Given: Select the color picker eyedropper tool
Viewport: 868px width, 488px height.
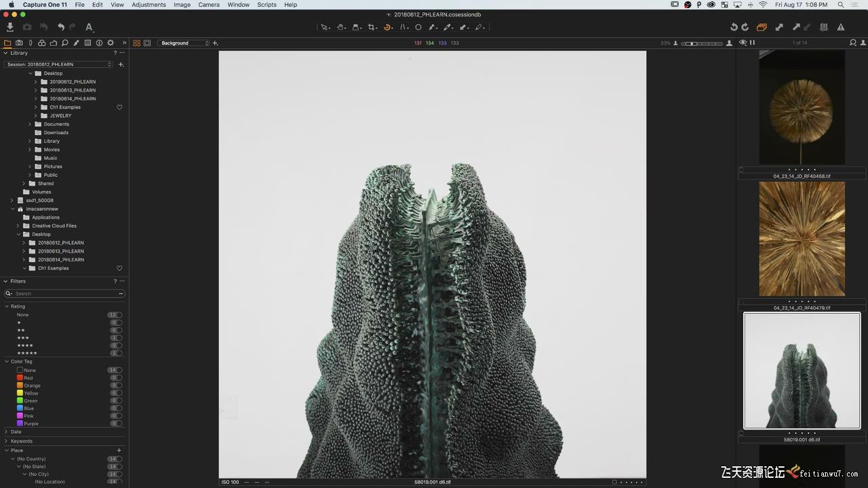Looking at the screenshot, I should coord(448,27).
